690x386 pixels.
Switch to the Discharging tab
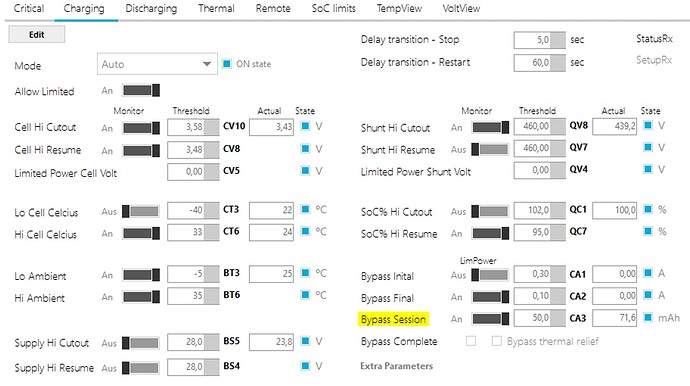(x=151, y=8)
